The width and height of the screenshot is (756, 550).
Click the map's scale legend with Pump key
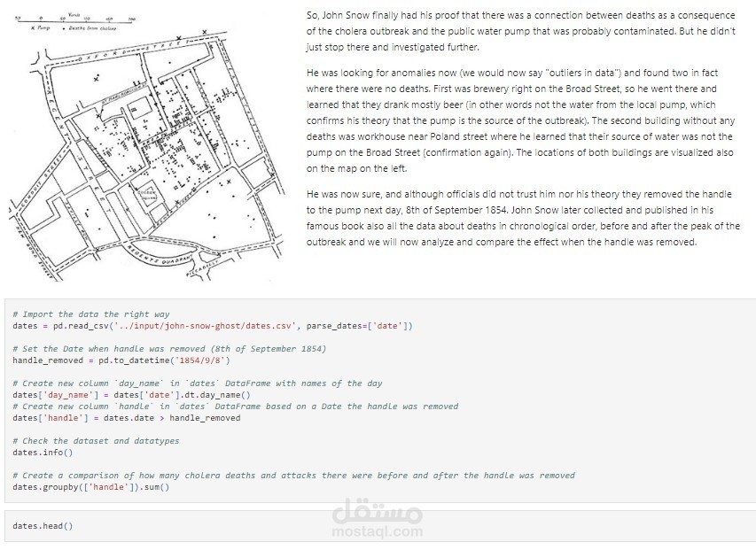74,22
